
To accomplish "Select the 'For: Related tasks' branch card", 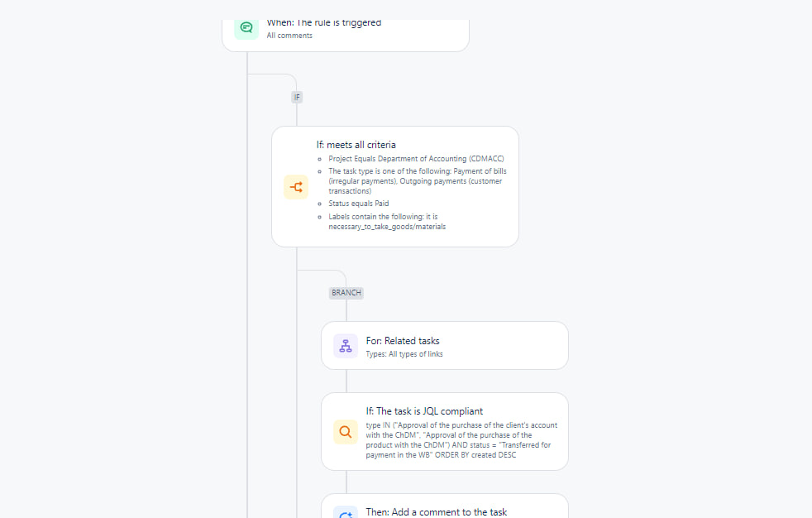I will coord(444,345).
